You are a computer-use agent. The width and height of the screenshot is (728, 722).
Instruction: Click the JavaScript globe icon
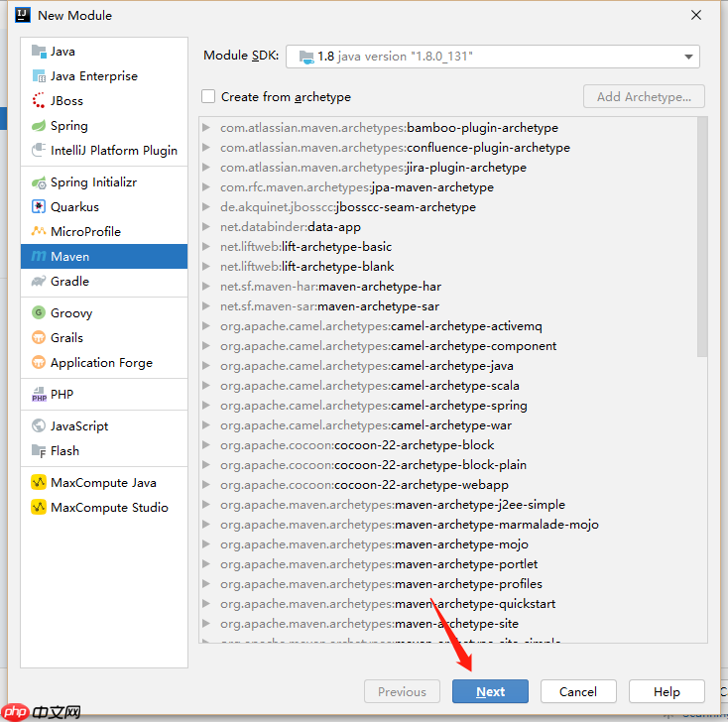click(39, 425)
